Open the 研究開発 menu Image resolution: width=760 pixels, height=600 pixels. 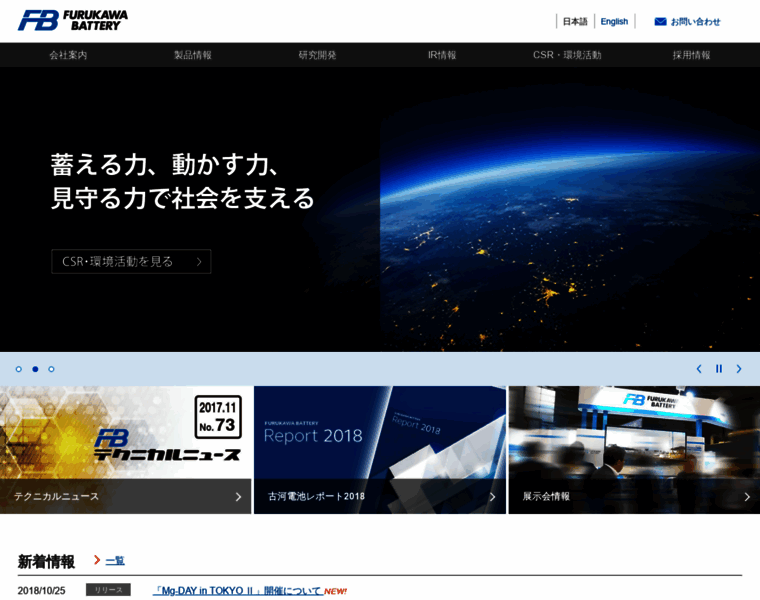(x=317, y=55)
